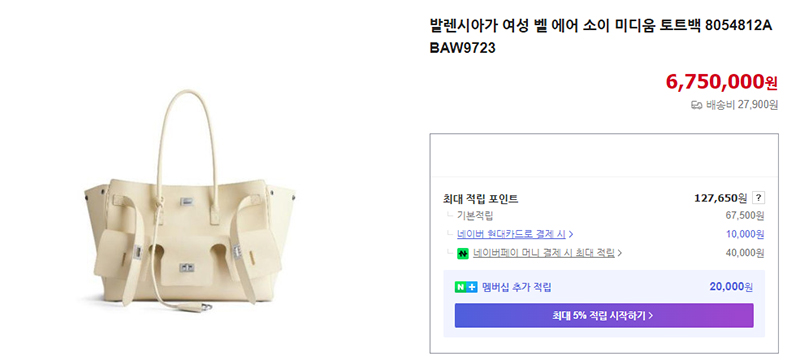Click the 최대 적립 포인트 heading
The height and width of the screenshot is (361, 800).
[481, 198]
